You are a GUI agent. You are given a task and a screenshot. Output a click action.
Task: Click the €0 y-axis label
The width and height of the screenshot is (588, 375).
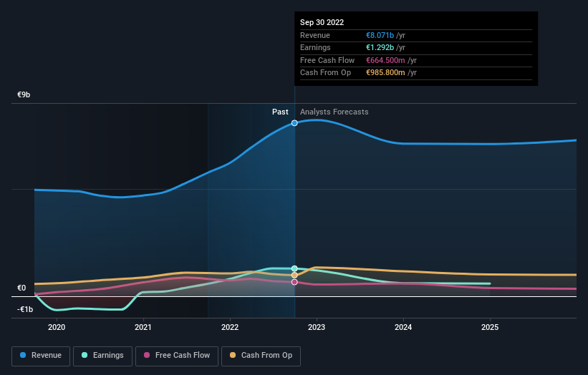pos(21,288)
